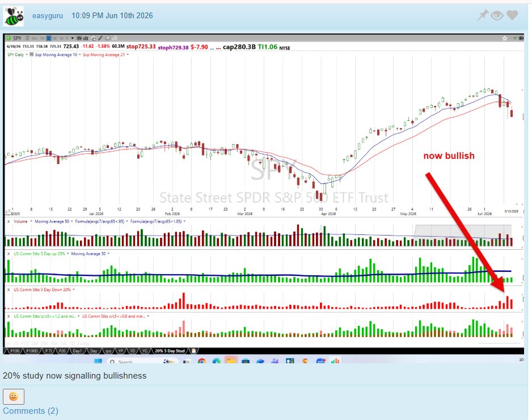Switch to the YP layout tab

tap(120, 351)
